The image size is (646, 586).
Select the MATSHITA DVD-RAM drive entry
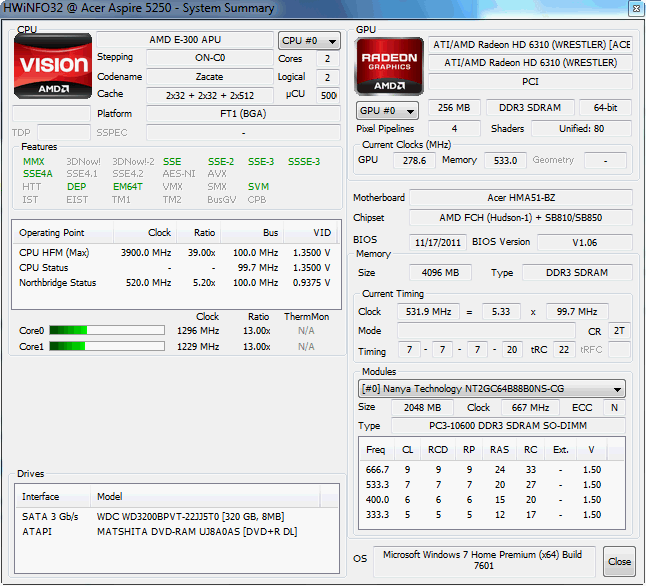point(177,532)
